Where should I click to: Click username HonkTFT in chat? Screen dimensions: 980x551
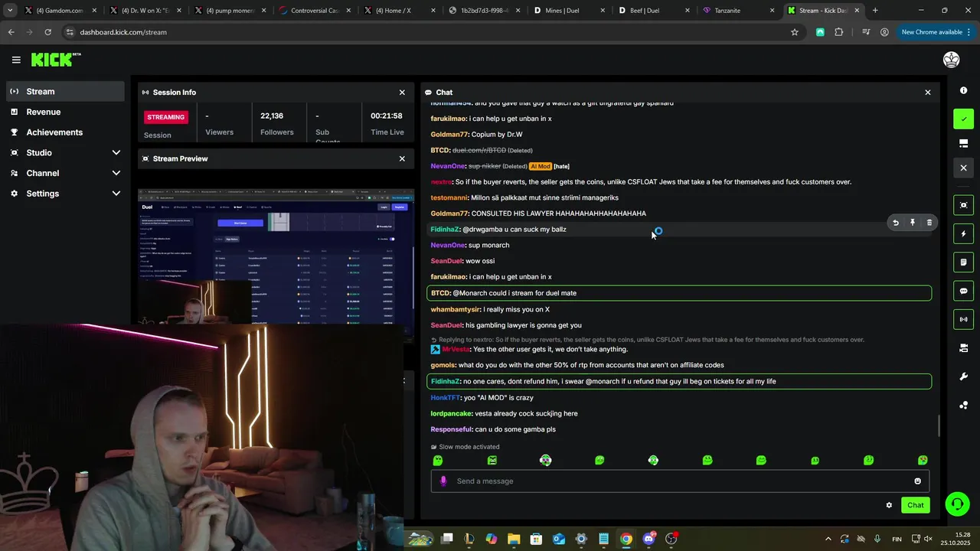[x=445, y=397]
